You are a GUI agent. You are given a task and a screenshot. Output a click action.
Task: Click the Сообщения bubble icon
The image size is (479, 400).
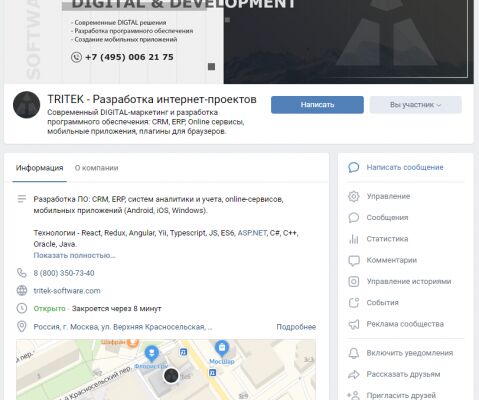coord(354,218)
